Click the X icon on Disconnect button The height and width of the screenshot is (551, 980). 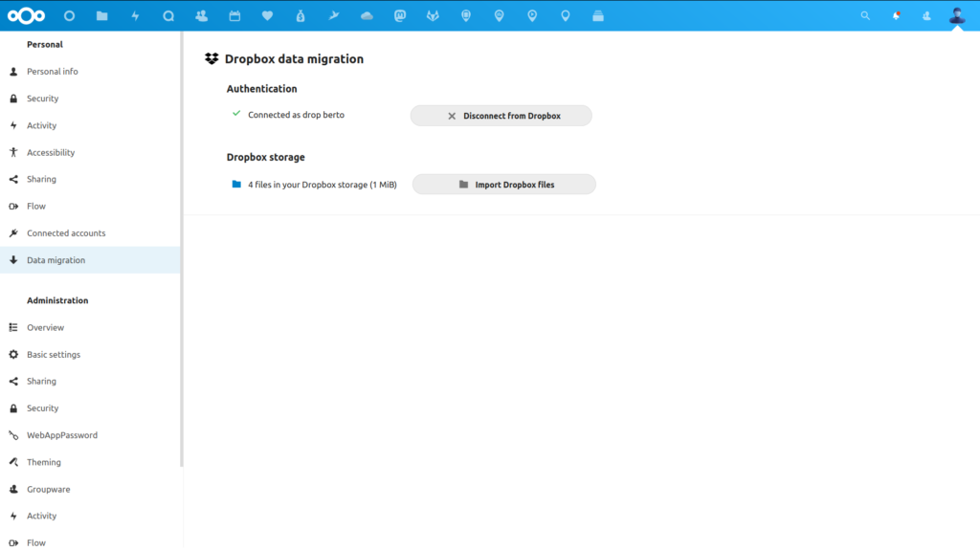pyautogui.click(x=452, y=116)
